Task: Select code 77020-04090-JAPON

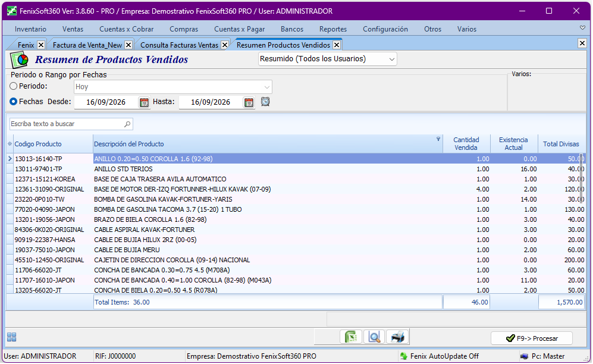Action: (x=45, y=210)
